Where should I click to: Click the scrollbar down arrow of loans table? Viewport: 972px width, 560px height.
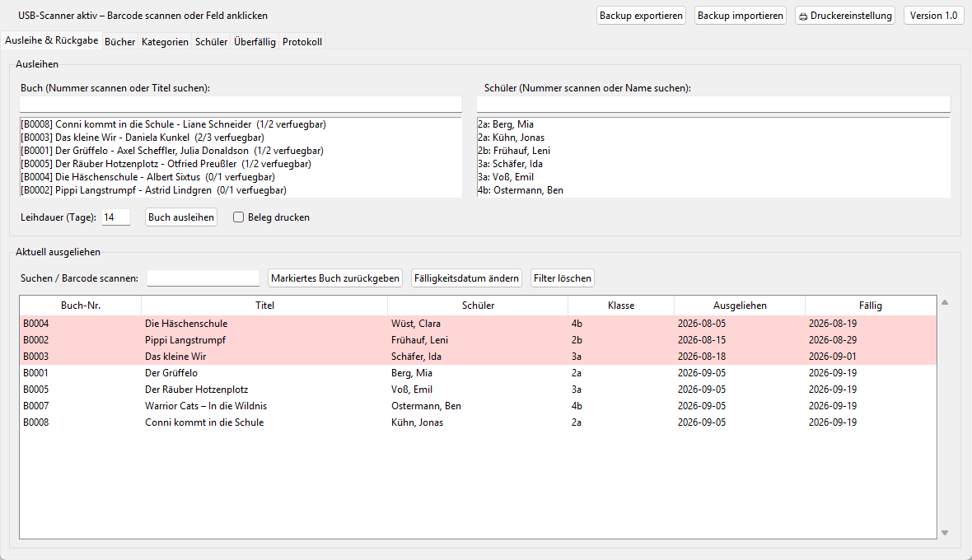pyautogui.click(x=945, y=533)
